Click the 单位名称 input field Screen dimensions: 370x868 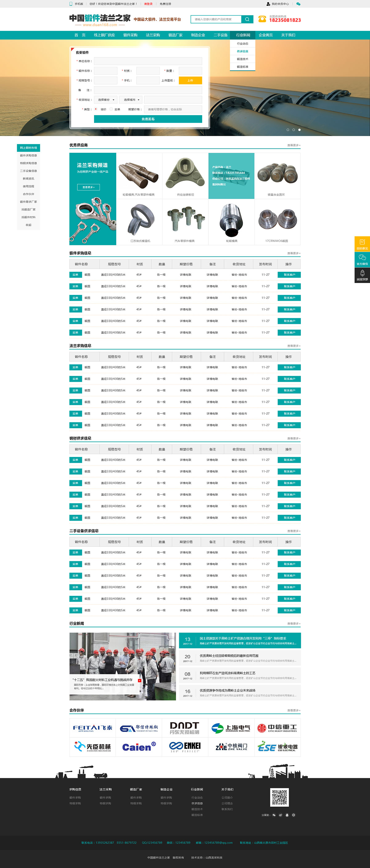click(148, 61)
